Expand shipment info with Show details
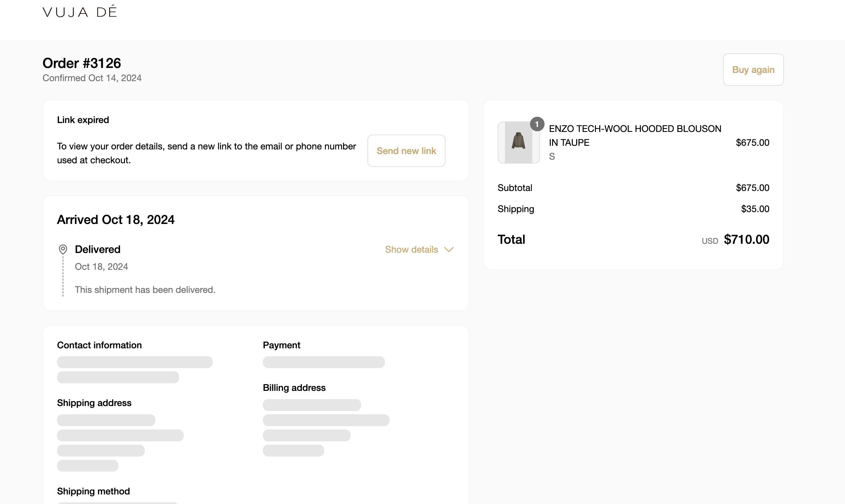The image size is (845, 504). click(x=419, y=250)
